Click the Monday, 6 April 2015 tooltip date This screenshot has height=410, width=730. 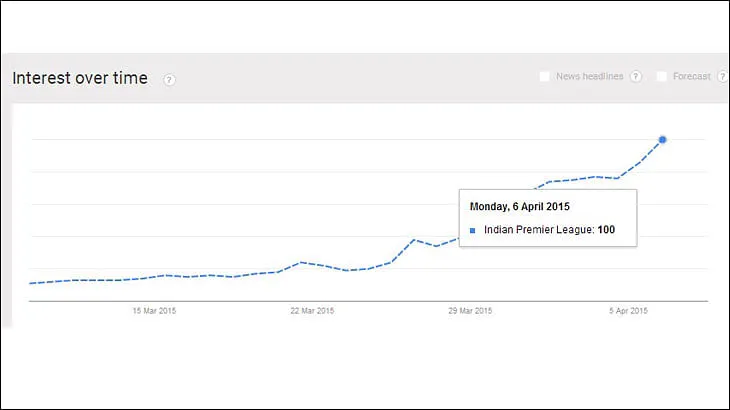point(520,207)
